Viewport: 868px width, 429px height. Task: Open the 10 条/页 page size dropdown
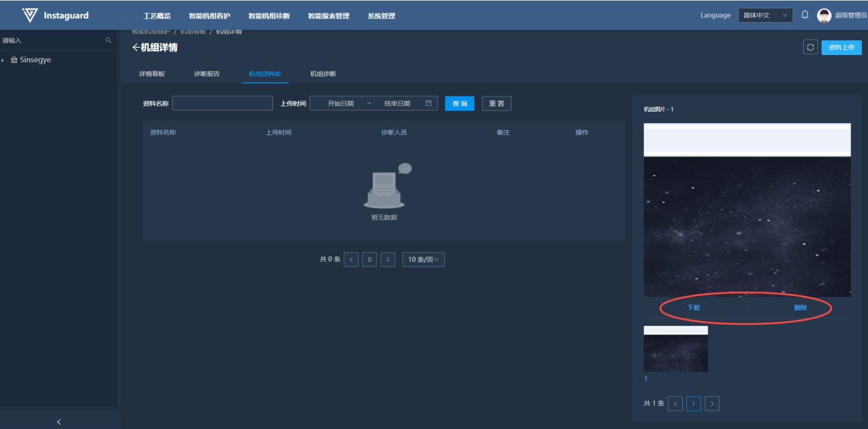(423, 259)
